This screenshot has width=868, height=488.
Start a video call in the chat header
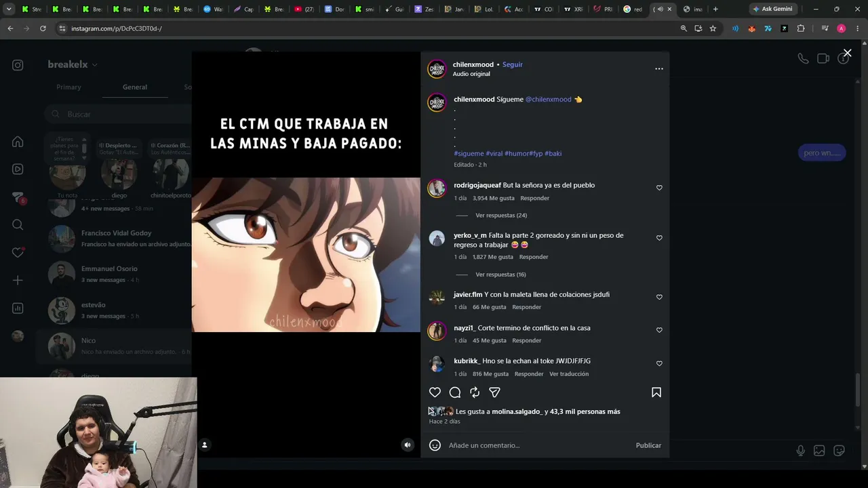823,58
